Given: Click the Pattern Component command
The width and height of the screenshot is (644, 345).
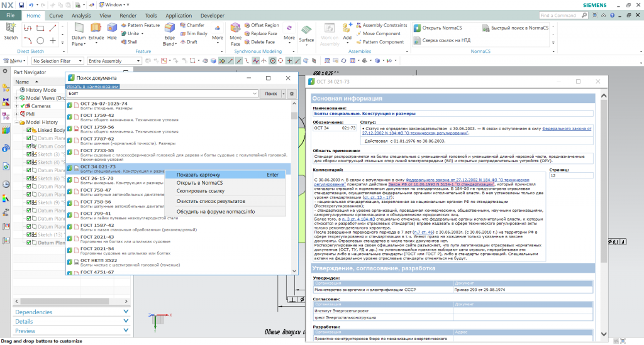Looking at the screenshot, I should 380,41.
